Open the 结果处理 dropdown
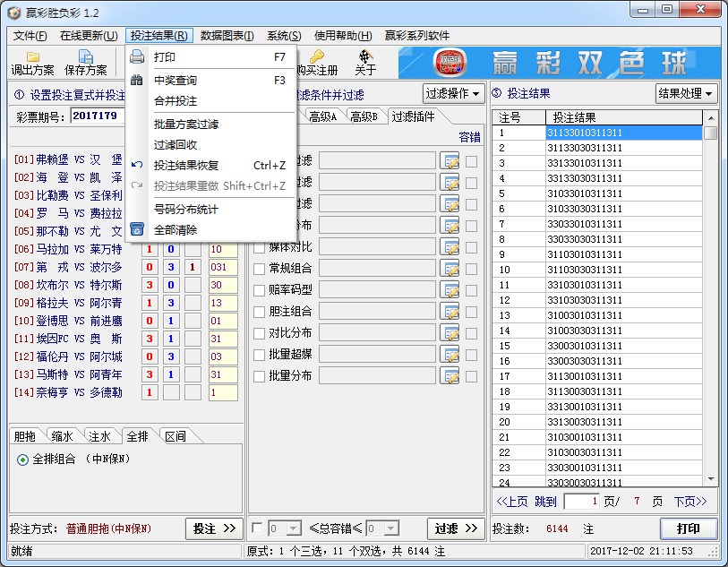The width and height of the screenshot is (728, 567). [685, 94]
